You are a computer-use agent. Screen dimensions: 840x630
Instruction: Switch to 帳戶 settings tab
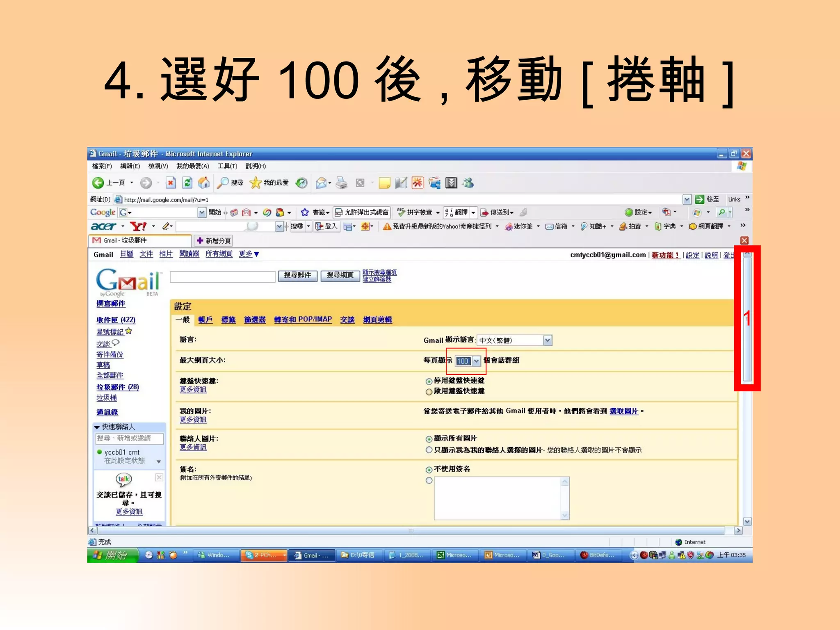pos(205,320)
